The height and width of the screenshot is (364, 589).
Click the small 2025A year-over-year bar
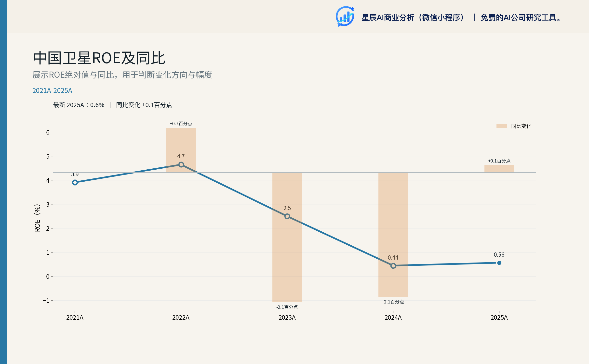tap(499, 169)
